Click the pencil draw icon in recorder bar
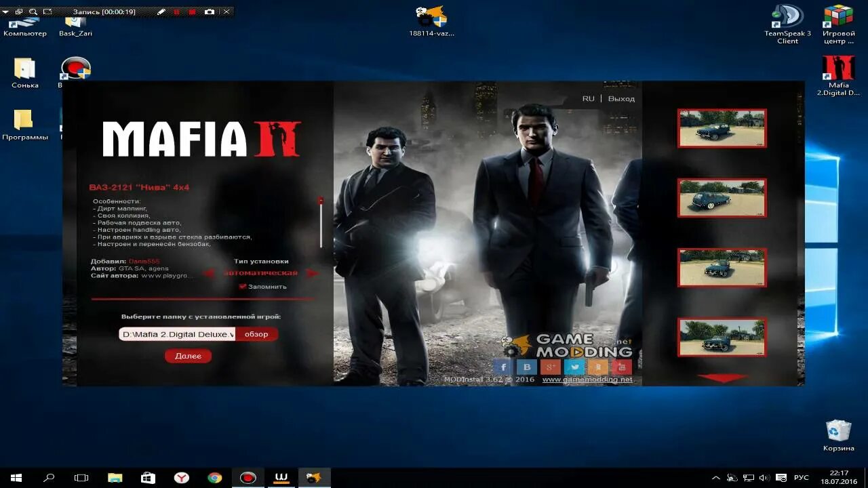Viewport: 868px width, 488px height. 161,12
